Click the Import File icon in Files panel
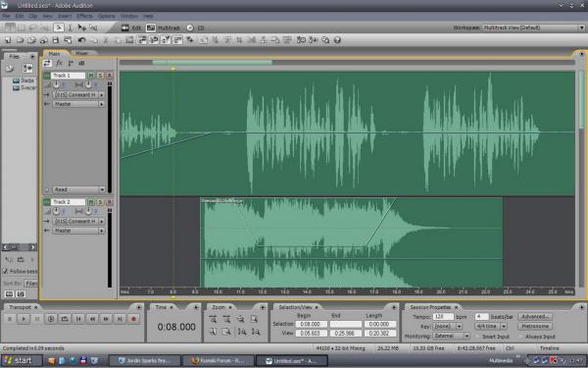The image size is (588, 368). click(x=10, y=68)
